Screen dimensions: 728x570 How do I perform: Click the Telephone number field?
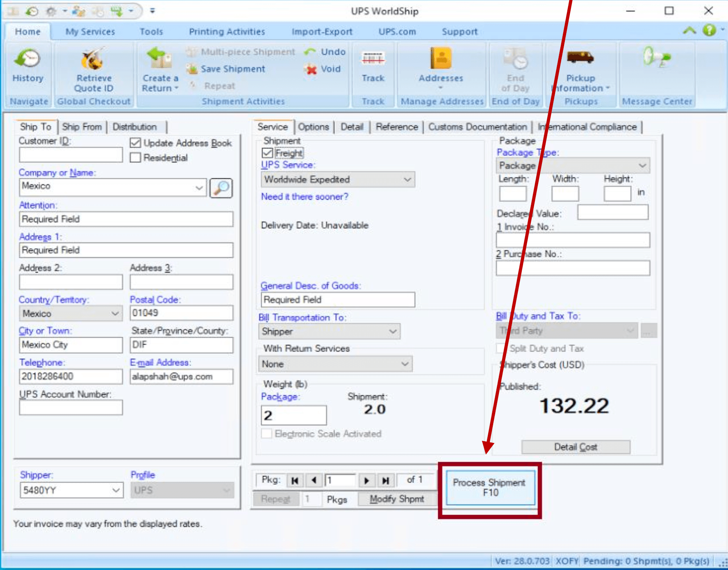pyautogui.click(x=71, y=376)
